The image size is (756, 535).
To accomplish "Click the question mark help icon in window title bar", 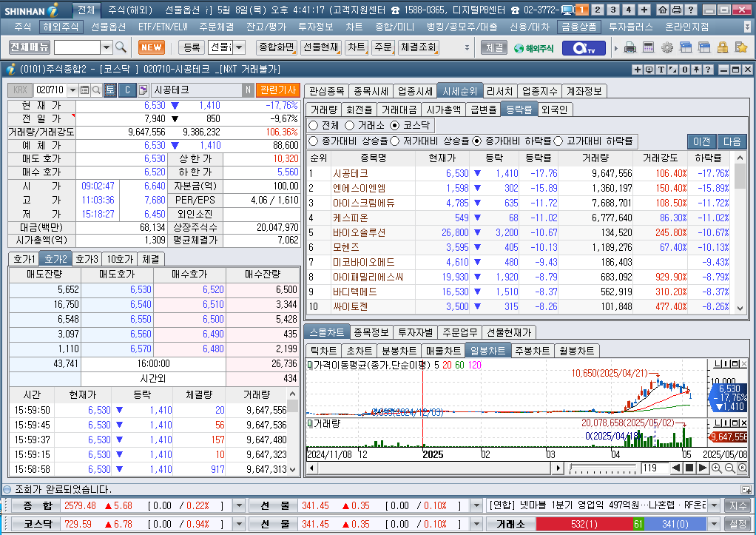I will tap(708, 70).
